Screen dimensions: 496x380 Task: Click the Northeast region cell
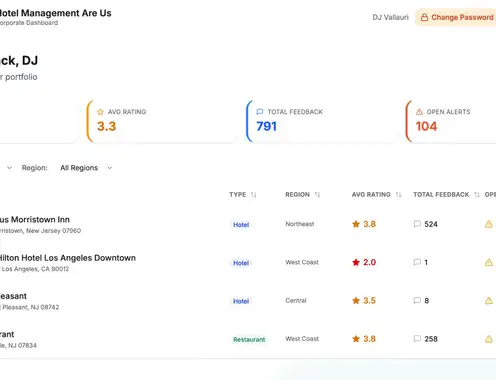(x=300, y=224)
